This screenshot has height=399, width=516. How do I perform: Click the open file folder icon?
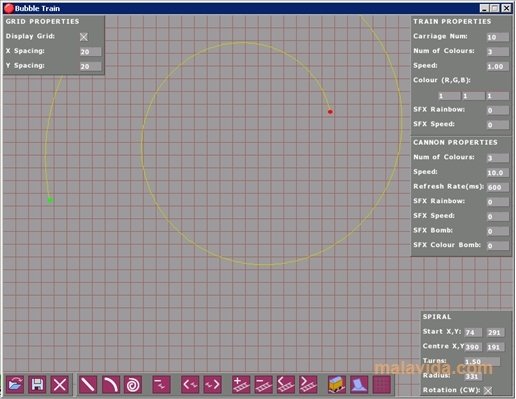click(15, 384)
